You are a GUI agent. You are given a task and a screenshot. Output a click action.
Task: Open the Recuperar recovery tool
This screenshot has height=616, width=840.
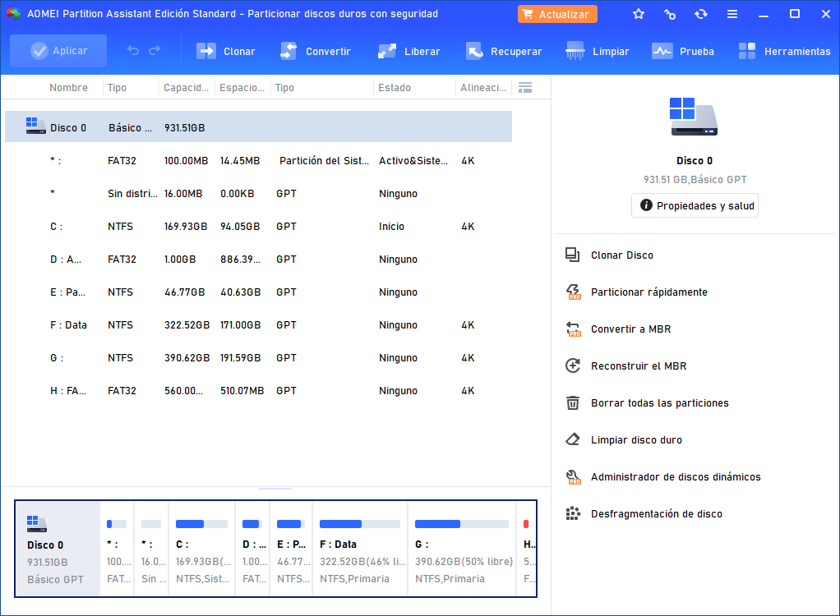[504, 51]
